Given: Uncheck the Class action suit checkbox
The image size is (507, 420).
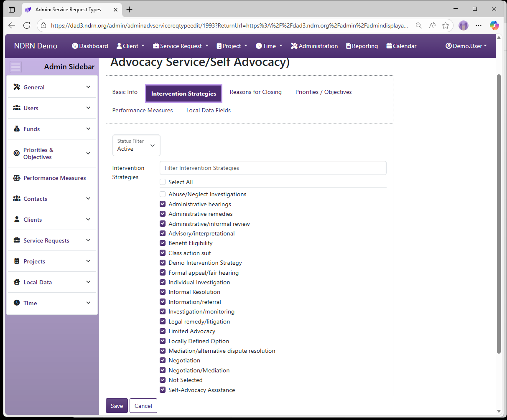Looking at the screenshot, I should [163, 253].
